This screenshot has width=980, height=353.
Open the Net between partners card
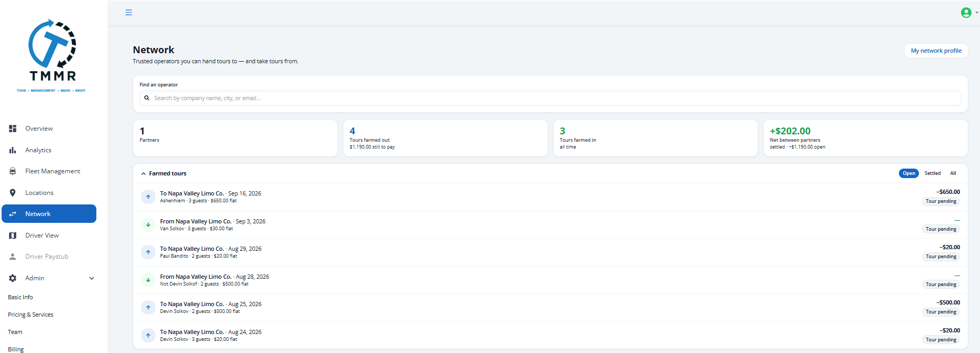(865, 138)
